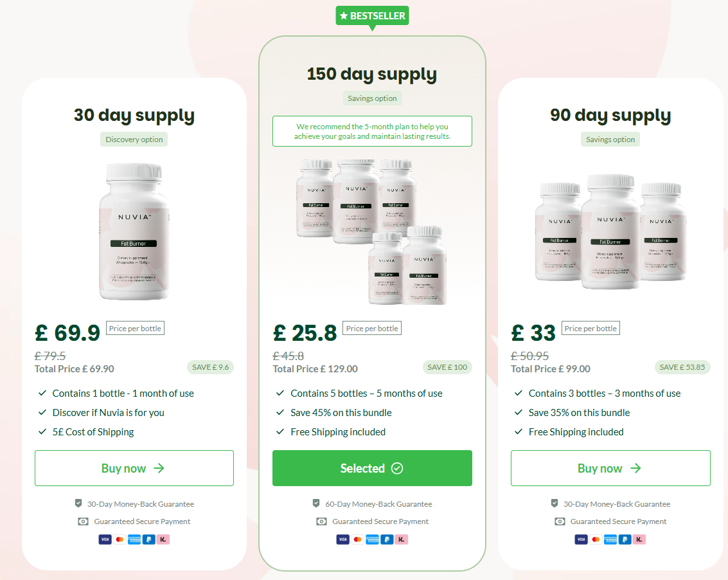Click the five bottles product image
This screenshot has height=580, width=728.
point(371,232)
